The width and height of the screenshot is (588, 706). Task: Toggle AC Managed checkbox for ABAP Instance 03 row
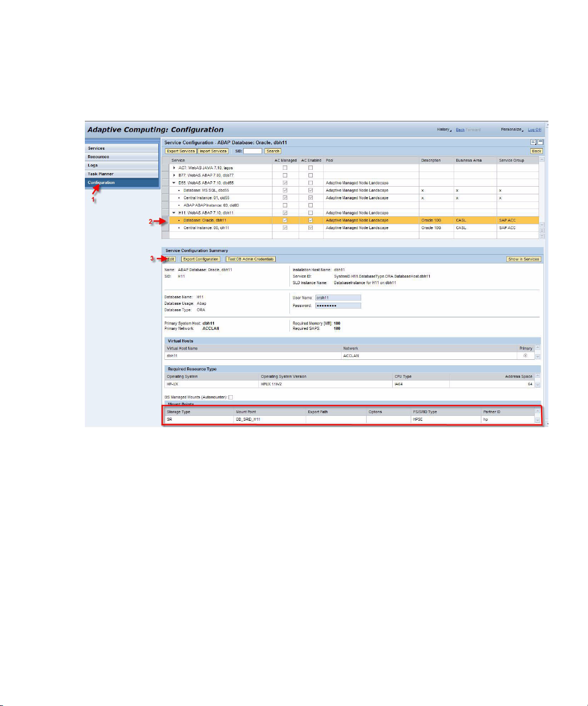coord(285,205)
